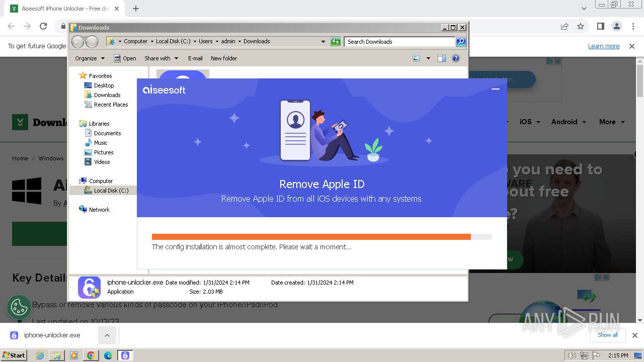Select Desktop under Favorites
The height and width of the screenshot is (362, 644).
click(x=104, y=85)
